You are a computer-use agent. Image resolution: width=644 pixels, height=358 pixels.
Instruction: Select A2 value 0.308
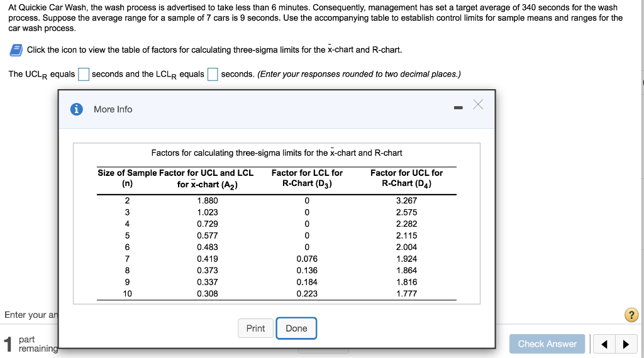[x=208, y=293]
